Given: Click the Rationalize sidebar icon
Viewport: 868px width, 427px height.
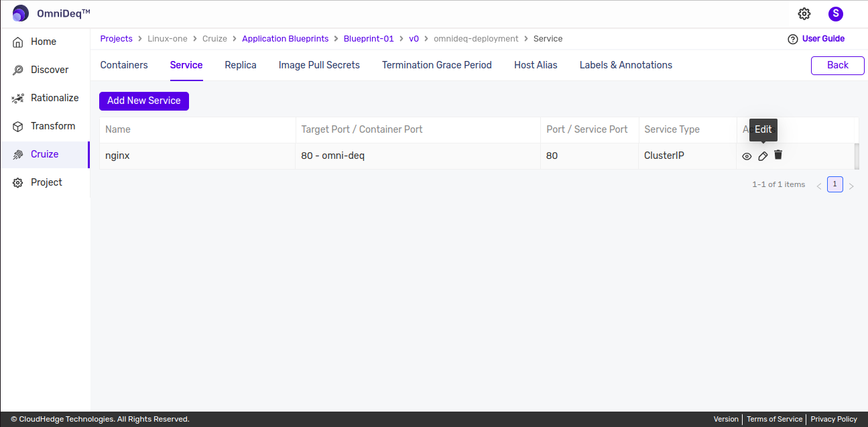Looking at the screenshot, I should tap(18, 98).
